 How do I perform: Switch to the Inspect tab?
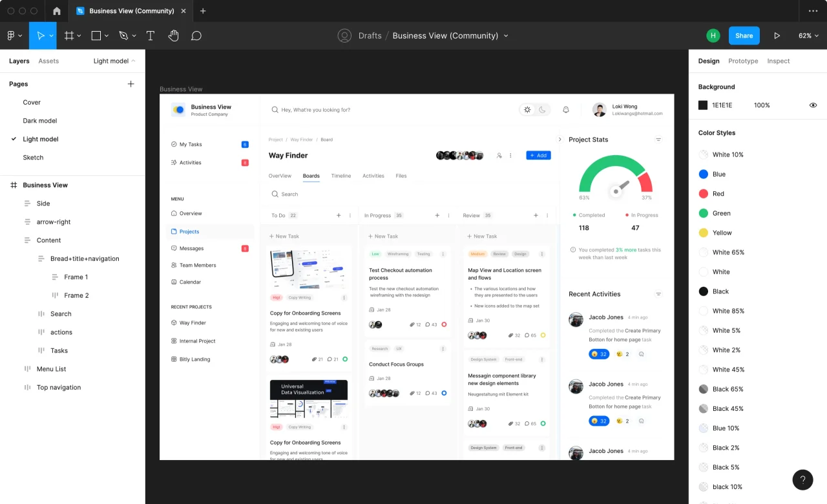(x=779, y=61)
